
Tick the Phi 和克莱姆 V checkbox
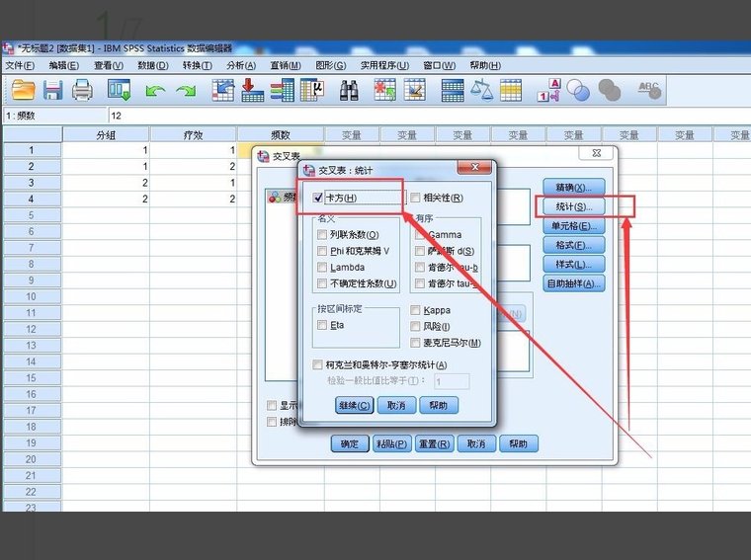[x=322, y=251]
